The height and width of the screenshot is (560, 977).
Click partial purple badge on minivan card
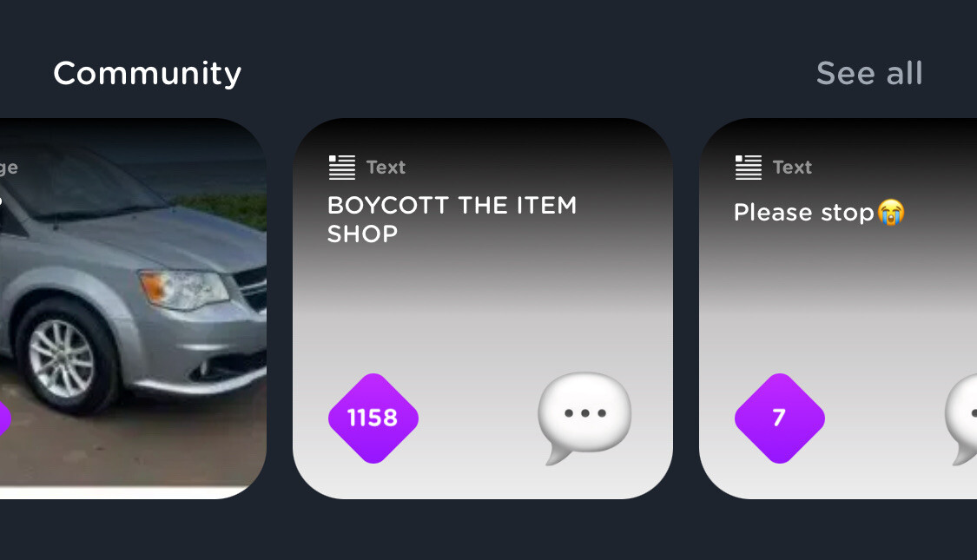pyautogui.click(x=3, y=418)
